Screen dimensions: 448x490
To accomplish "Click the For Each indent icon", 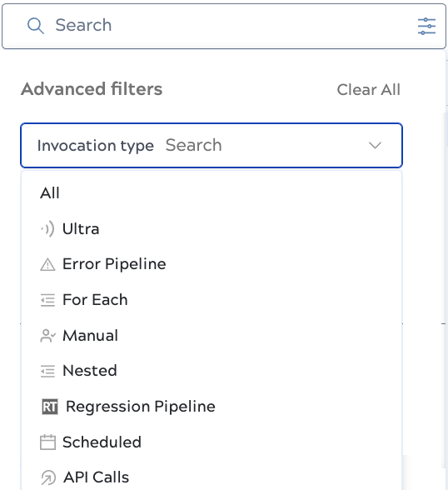I will [x=47, y=300].
